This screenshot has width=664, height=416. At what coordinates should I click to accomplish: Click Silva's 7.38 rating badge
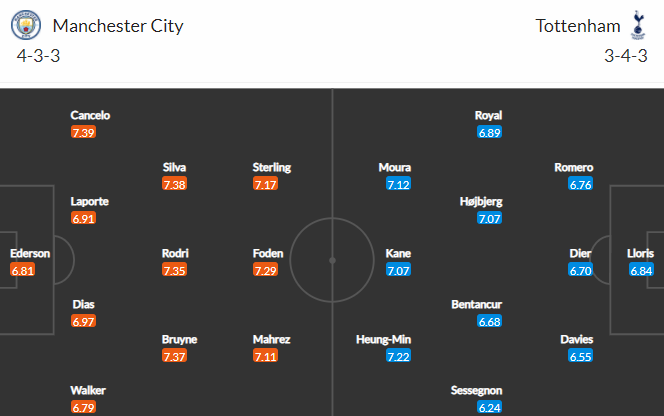(x=174, y=185)
